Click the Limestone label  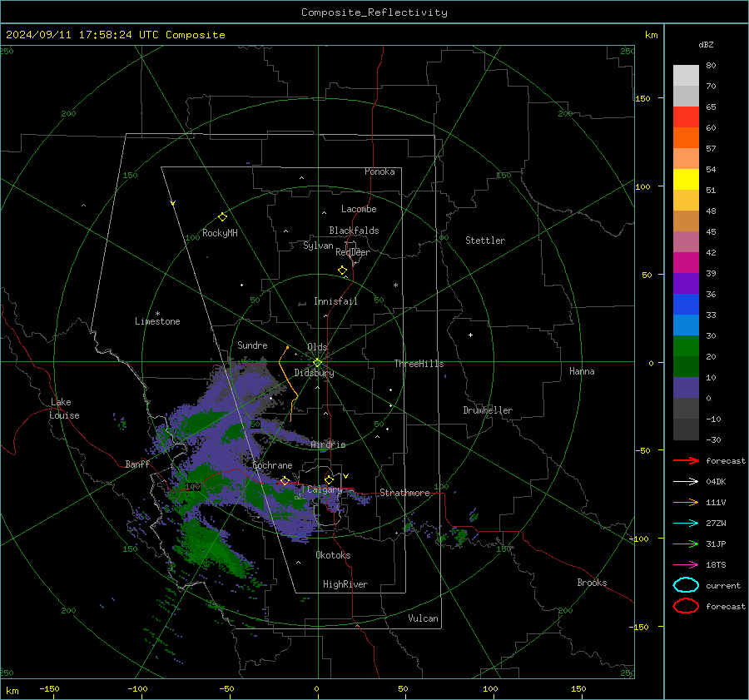tap(157, 321)
